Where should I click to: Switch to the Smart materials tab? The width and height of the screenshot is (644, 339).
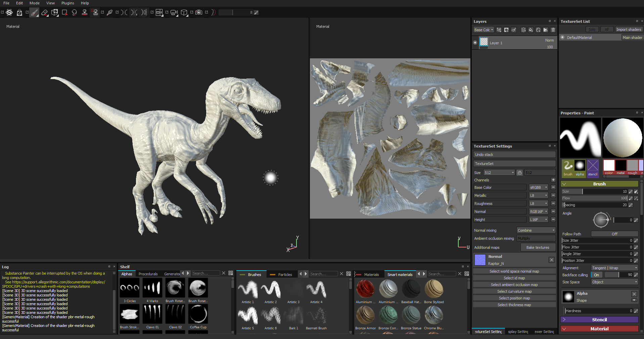(x=400, y=275)
